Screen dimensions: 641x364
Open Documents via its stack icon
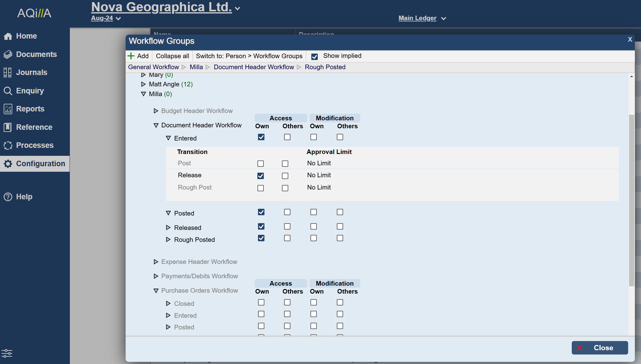[x=8, y=54]
